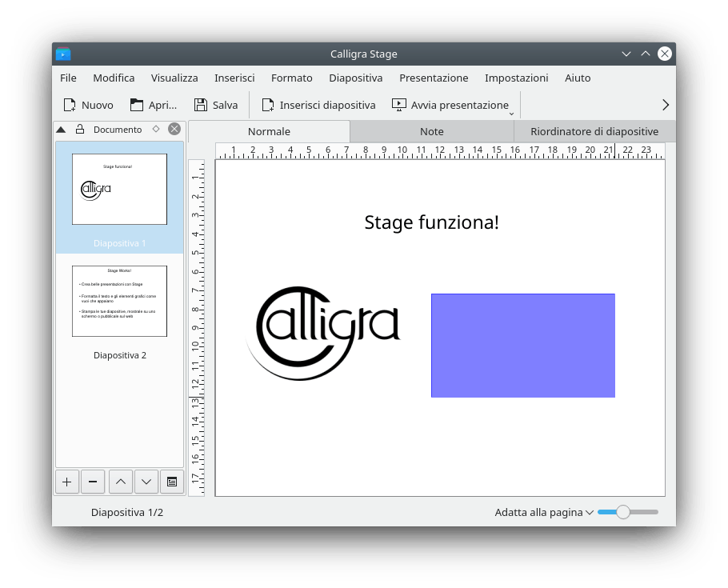Move the slide up with the up arrow
This screenshot has height=588, width=728.
click(120, 482)
